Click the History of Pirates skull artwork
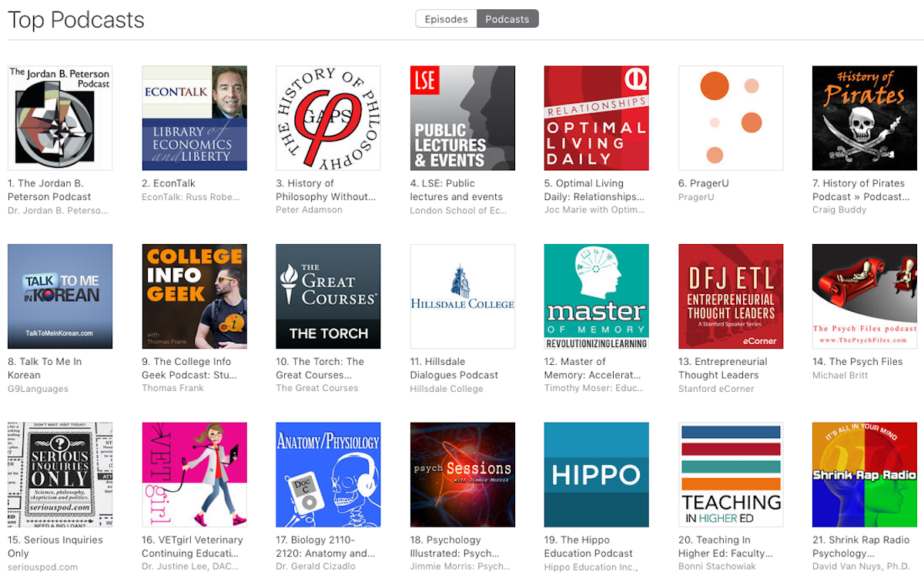The height and width of the screenshot is (582, 924). [865, 118]
